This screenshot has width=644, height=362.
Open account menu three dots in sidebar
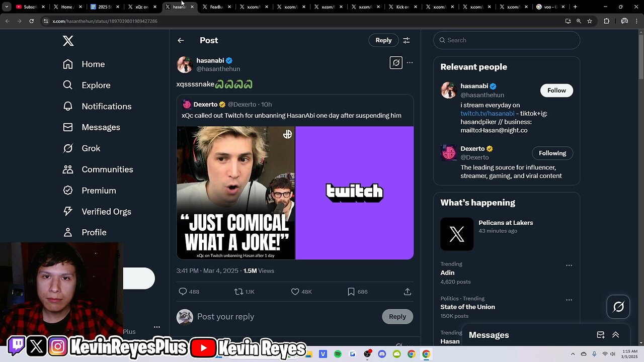pyautogui.click(x=157, y=327)
